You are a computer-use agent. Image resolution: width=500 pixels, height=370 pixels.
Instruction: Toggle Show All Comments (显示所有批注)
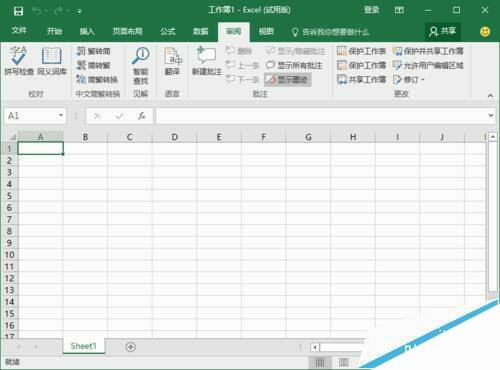pyautogui.click(x=294, y=65)
